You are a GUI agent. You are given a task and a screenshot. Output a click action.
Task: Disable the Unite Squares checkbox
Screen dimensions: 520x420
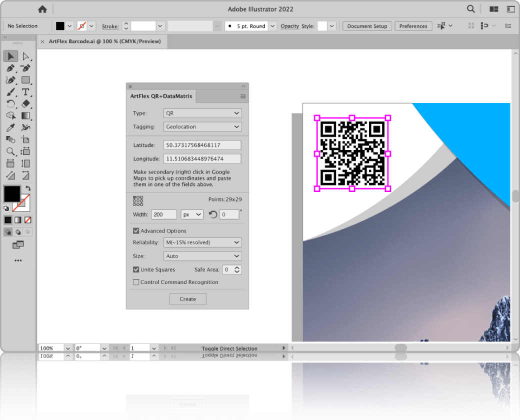tap(136, 269)
